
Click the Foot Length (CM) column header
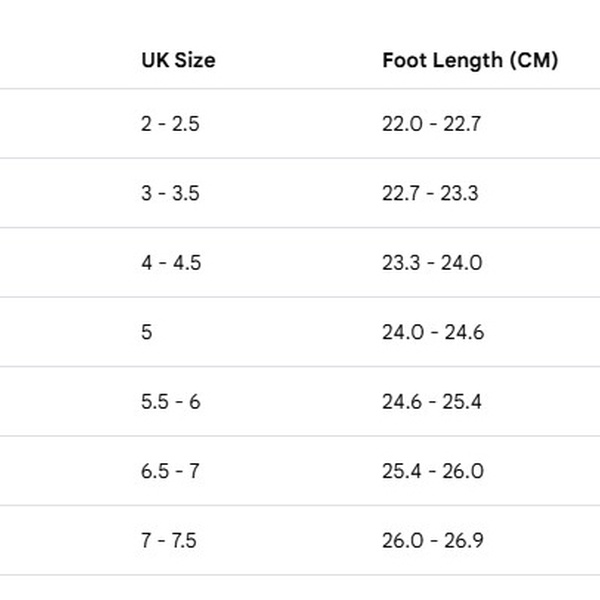470,60
